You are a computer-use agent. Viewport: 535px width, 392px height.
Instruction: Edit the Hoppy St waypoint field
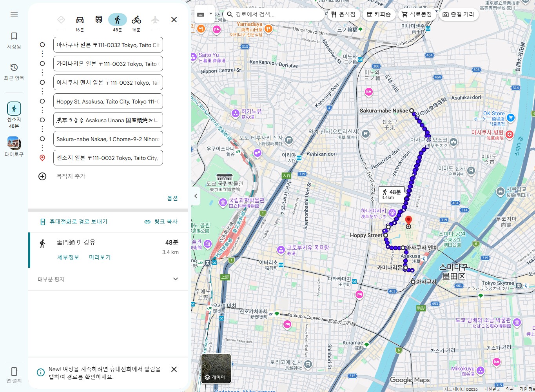pos(108,101)
